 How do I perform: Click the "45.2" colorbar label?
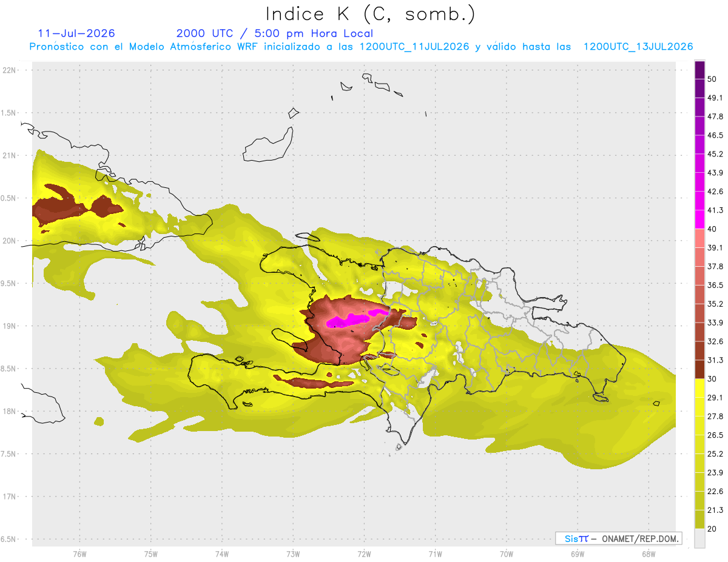[x=715, y=154]
